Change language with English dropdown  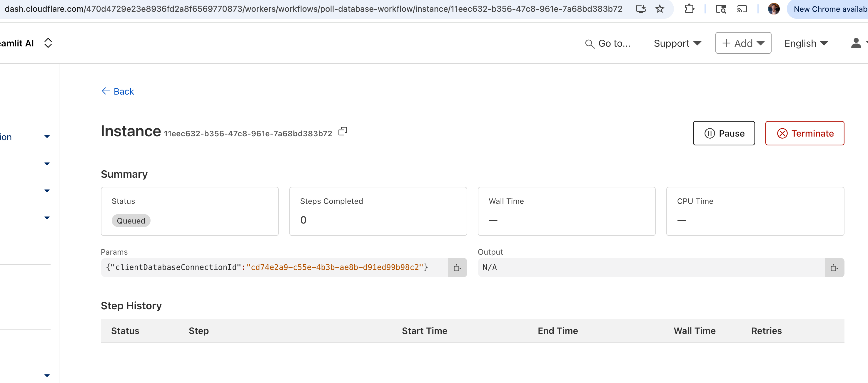(x=806, y=43)
